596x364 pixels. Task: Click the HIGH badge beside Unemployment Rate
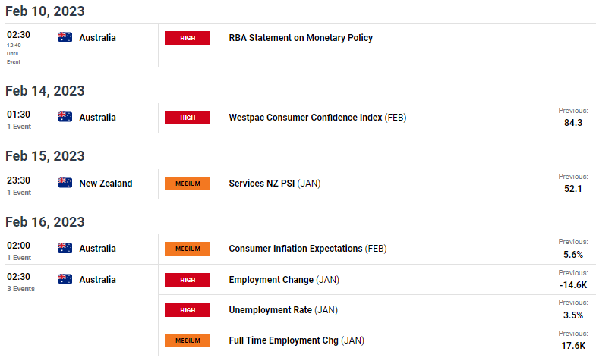point(188,310)
